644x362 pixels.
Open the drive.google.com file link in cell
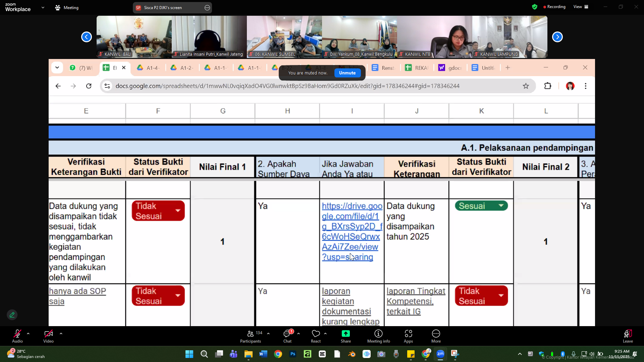351,231
